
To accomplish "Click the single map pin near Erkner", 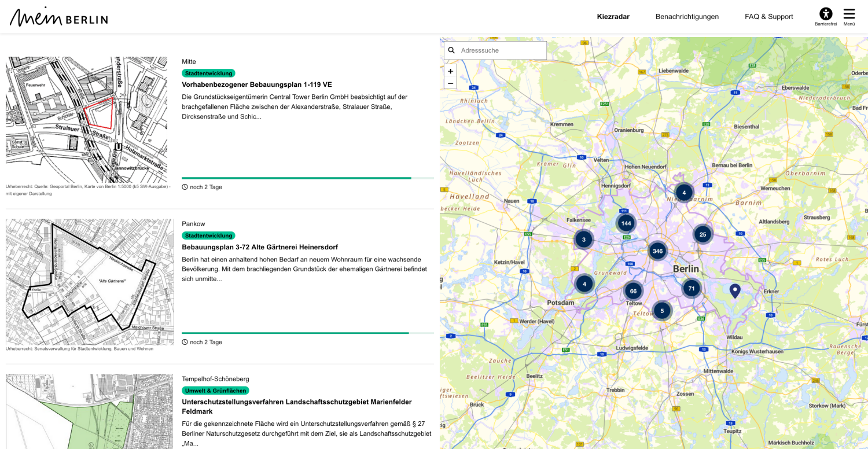I will point(735,290).
